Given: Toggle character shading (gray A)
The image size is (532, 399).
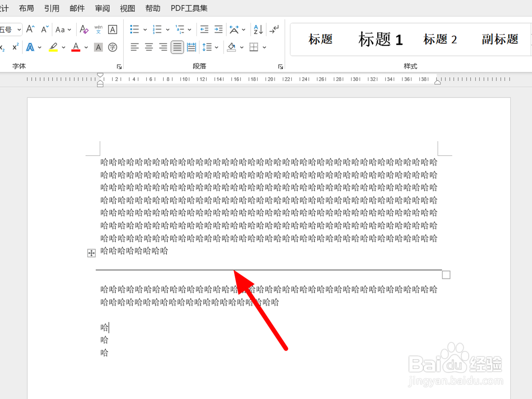Looking at the screenshot, I should coord(98,47).
